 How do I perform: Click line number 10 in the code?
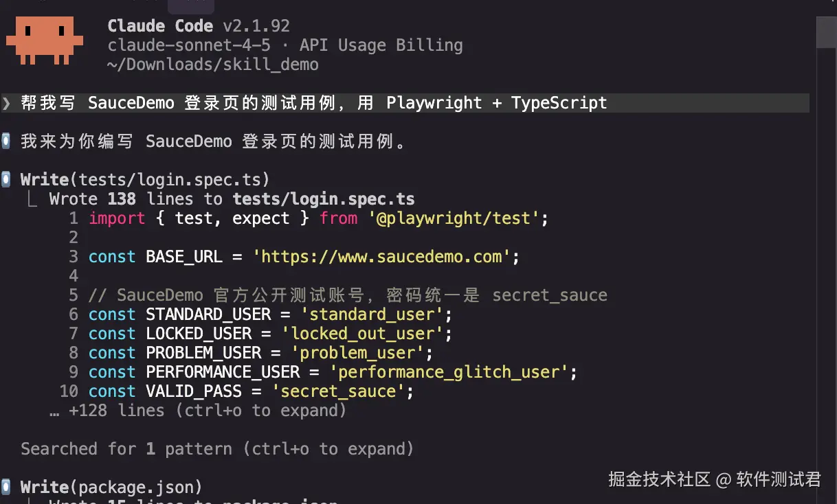pos(69,391)
